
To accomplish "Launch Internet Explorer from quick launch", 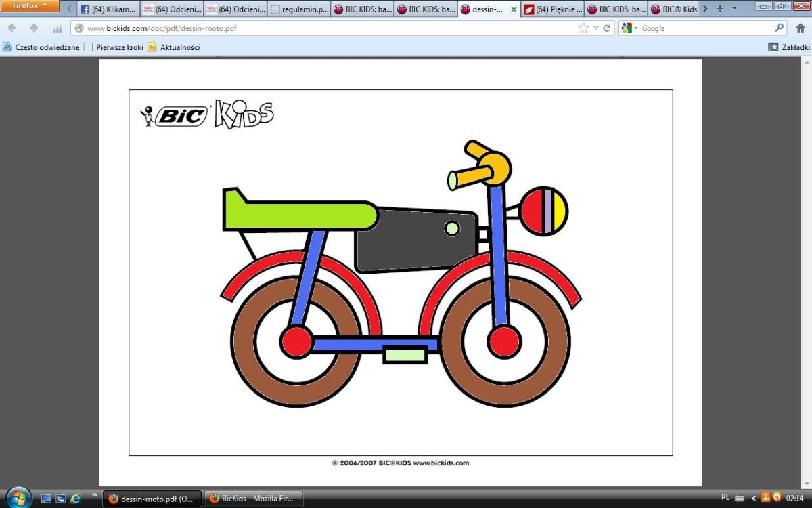I will [75, 499].
